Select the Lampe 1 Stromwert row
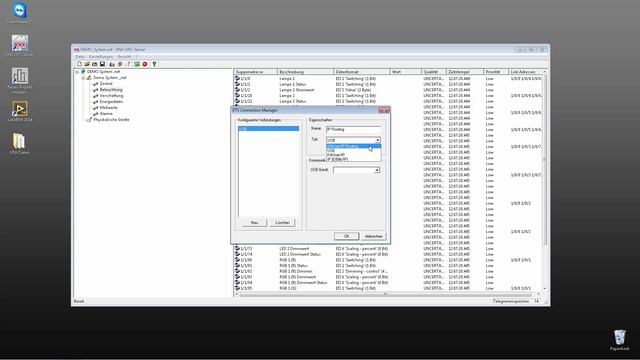This screenshot has height=360, width=640. (x=388, y=90)
